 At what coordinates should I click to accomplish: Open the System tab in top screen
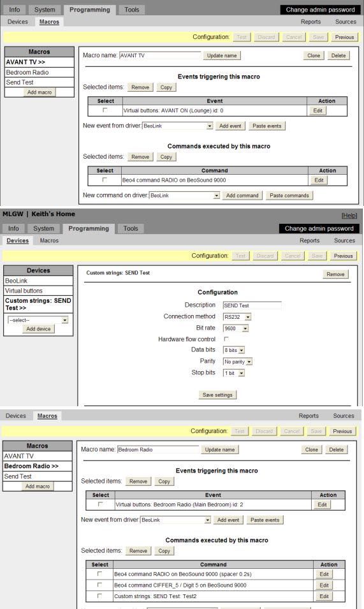[45, 10]
